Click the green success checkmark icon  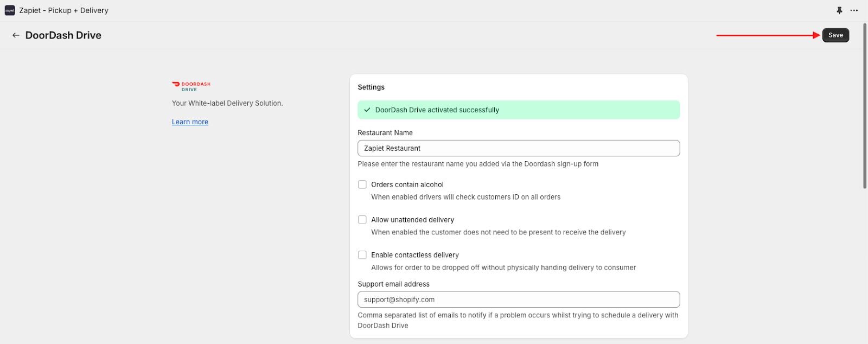(367, 110)
